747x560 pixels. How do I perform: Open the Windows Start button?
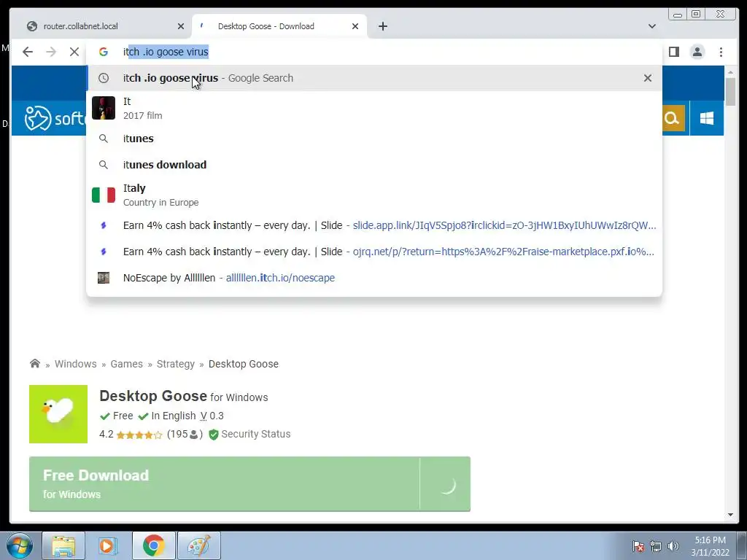pos(19,545)
